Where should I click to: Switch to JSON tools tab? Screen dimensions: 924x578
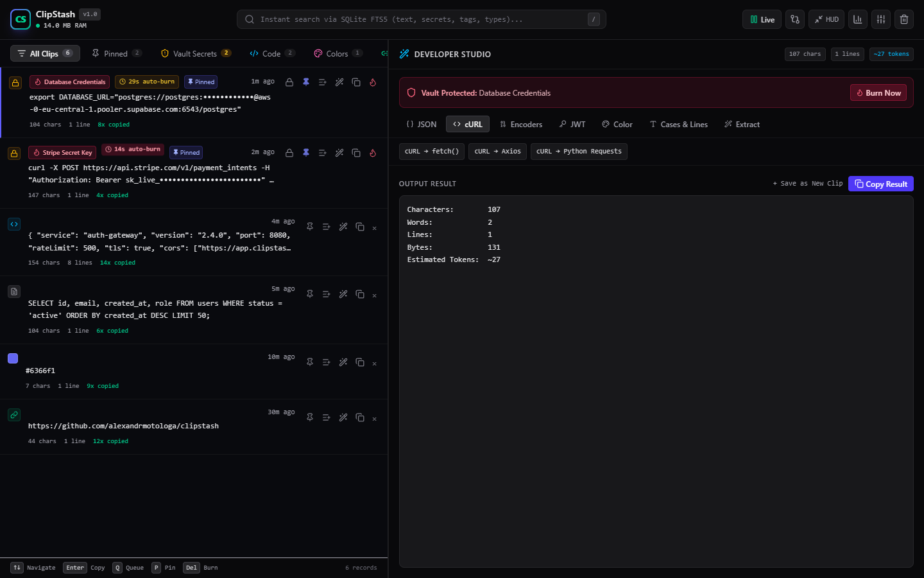click(x=422, y=124)
